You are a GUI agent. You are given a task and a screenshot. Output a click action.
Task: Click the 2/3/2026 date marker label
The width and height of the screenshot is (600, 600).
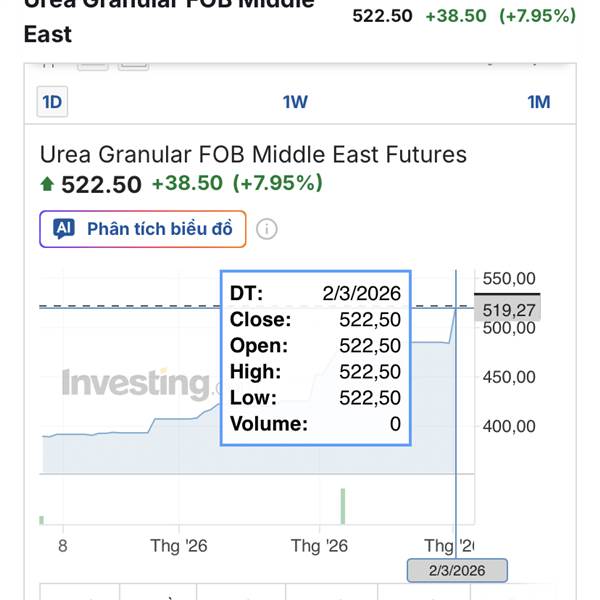(x=457, y=570)
